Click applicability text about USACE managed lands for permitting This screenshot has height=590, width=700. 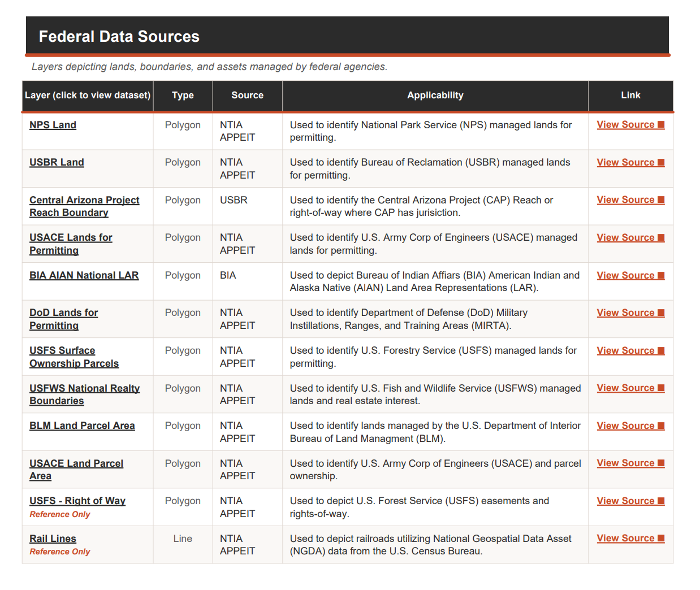tap(434, 244)
